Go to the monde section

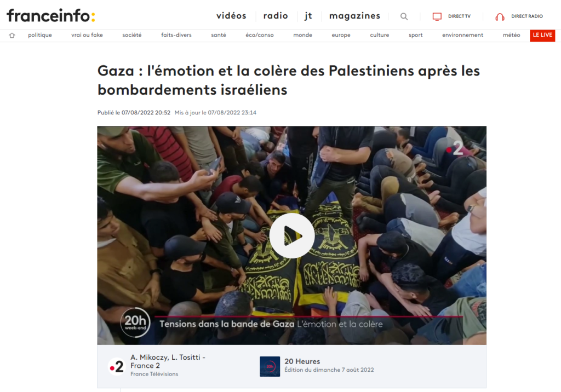click(x=302, y=35)
